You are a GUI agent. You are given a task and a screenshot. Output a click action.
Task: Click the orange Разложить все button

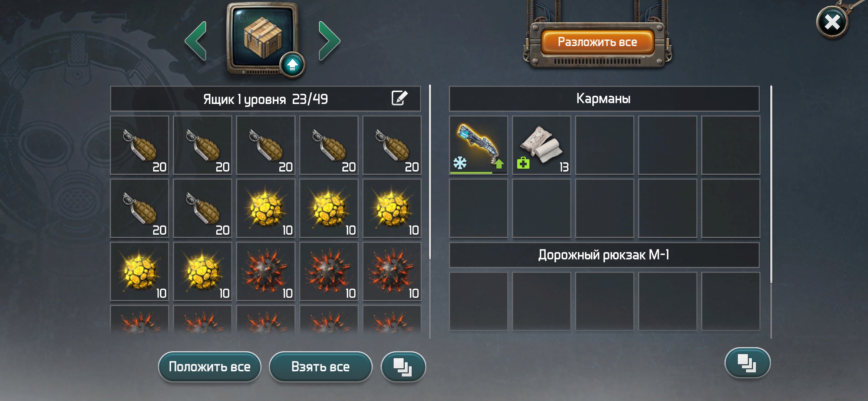click(x=597, y=42)
